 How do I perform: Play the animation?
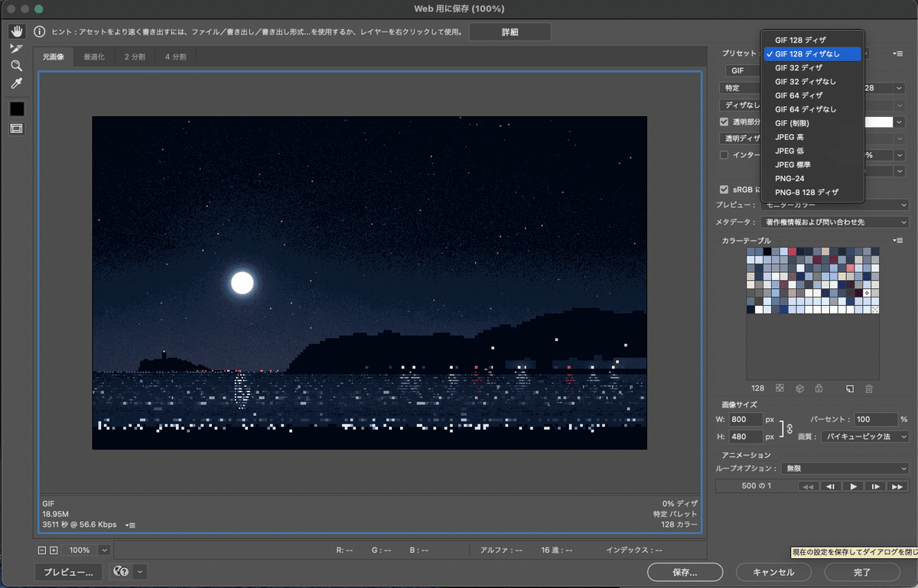pos(853,486)
